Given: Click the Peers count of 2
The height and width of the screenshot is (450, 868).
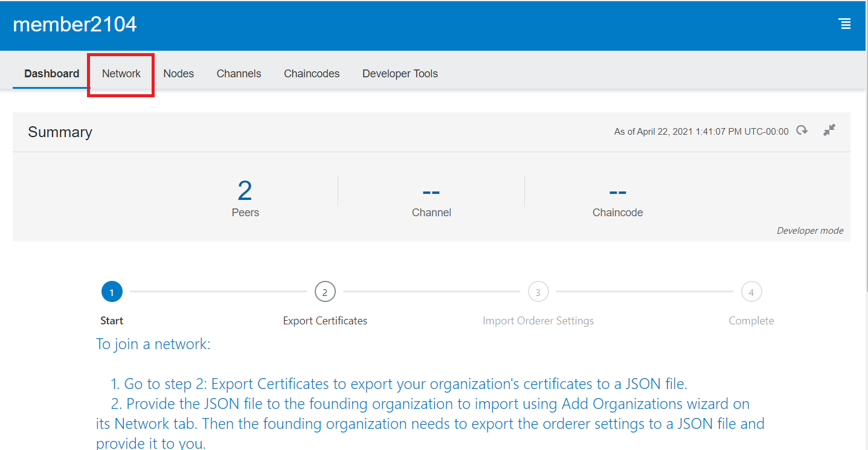Looking at the screenshot, I should [245, 191].
